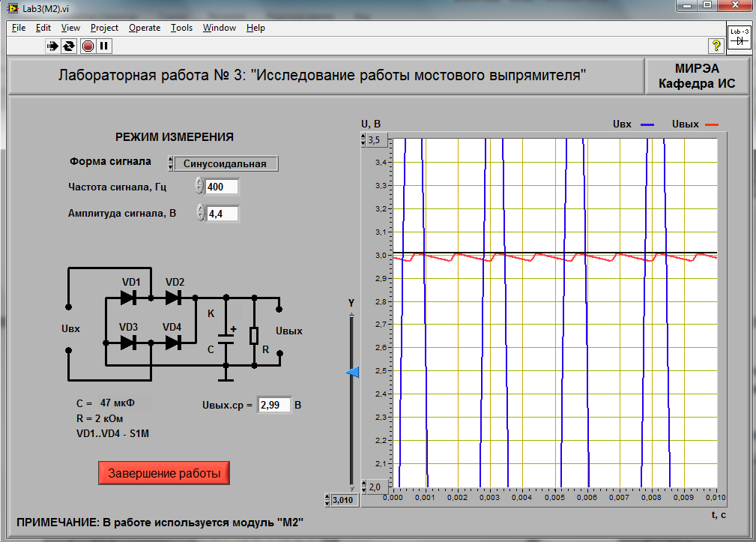
Task: Click the signal form ring increment arrows
Action: click(170, 163)
